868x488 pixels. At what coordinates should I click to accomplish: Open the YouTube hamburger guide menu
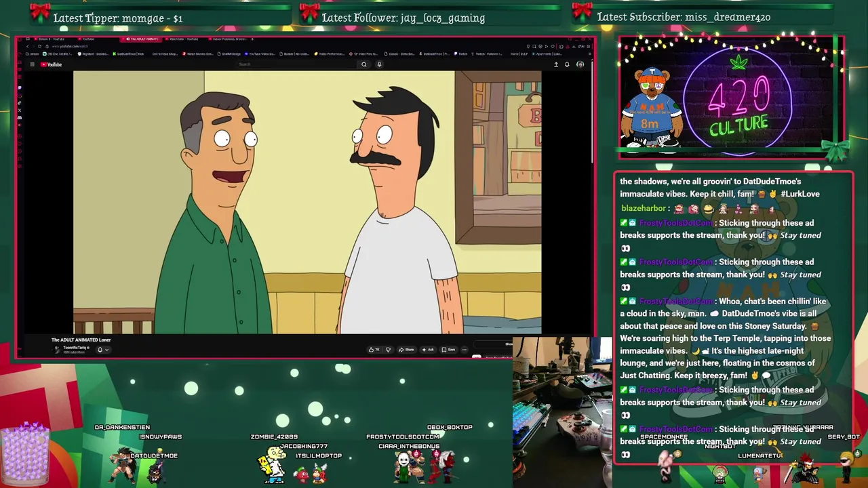pos(32,64)
